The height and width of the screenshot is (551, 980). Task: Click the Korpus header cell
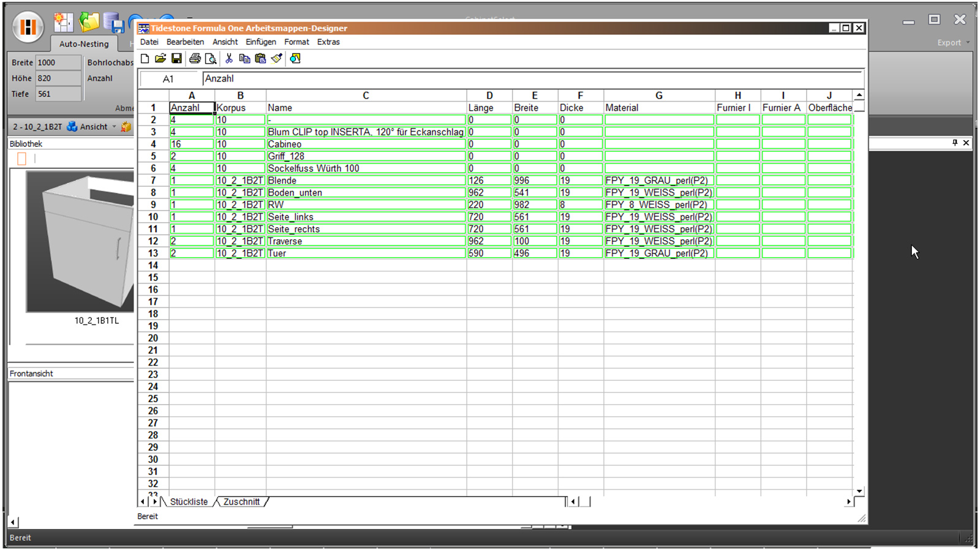pos(240,108)
